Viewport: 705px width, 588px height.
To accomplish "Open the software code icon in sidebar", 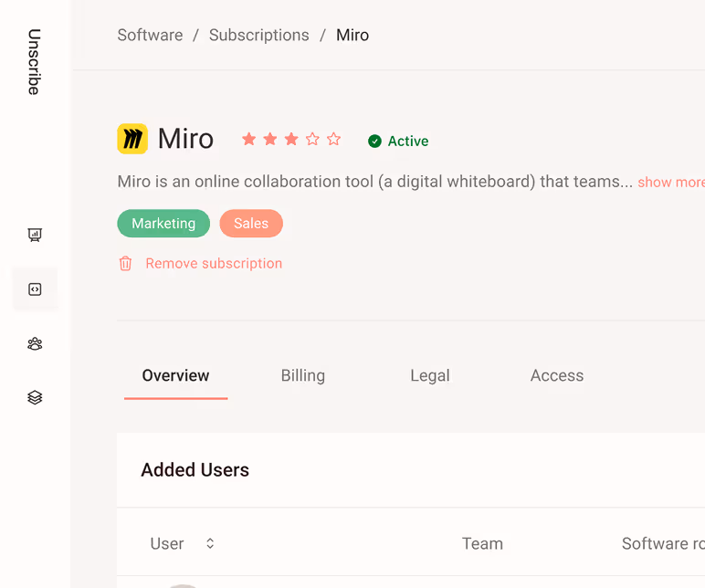I will [x=35, y=289].
